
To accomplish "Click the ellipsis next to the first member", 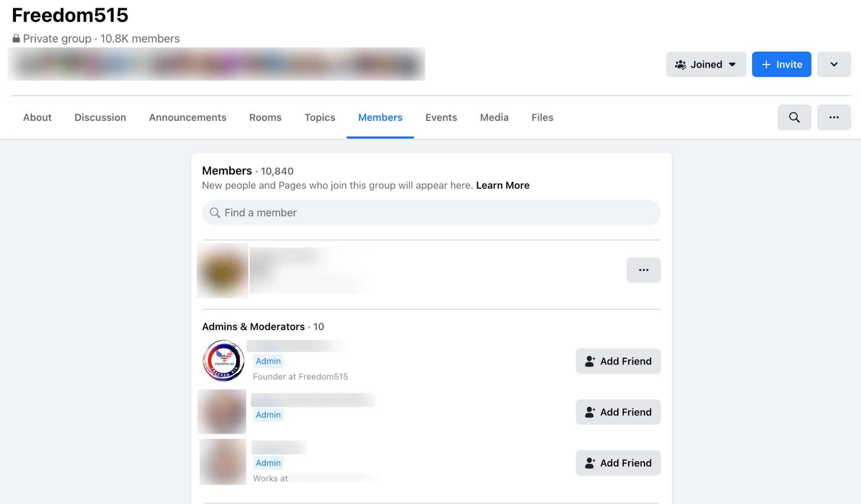I will (643, 270).
